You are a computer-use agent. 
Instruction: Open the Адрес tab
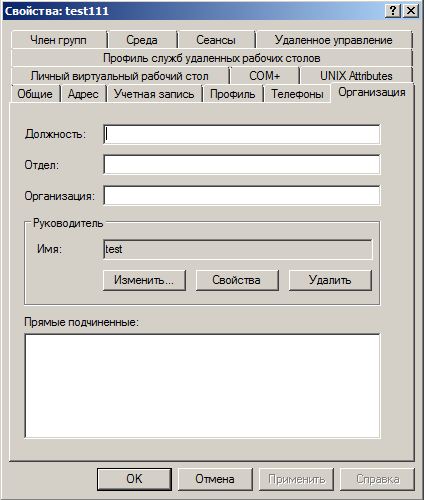click(83, 94)
